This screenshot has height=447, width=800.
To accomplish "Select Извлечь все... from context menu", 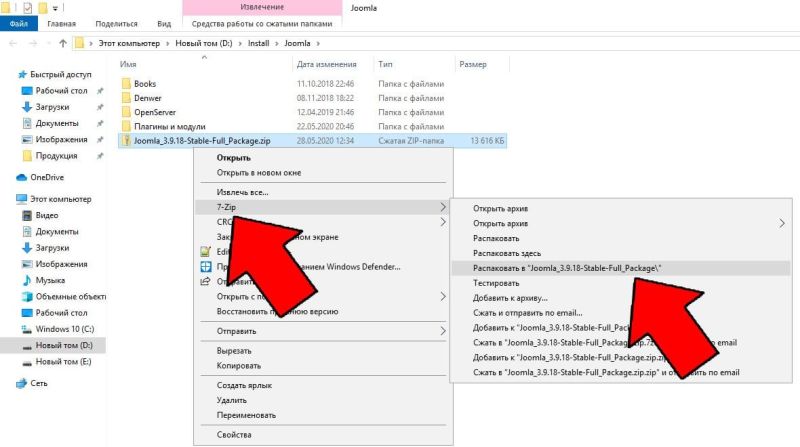I will (242, 192).
